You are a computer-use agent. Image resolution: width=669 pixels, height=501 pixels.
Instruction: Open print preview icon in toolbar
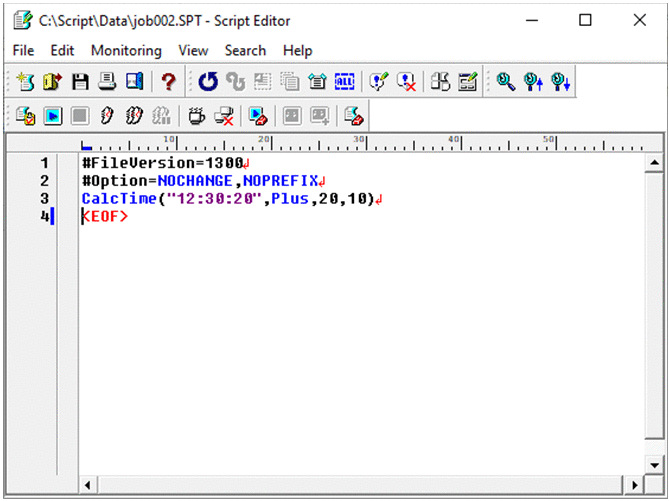(135, 81)
